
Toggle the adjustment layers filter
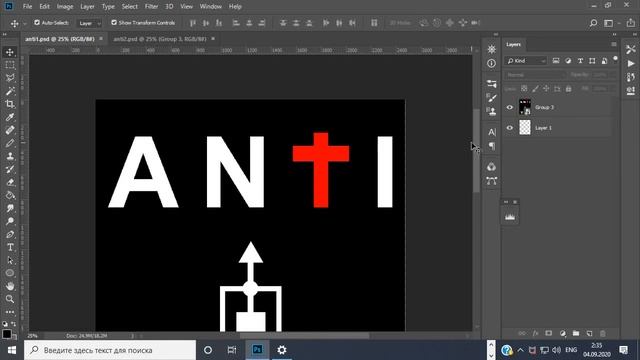point(568,61)
